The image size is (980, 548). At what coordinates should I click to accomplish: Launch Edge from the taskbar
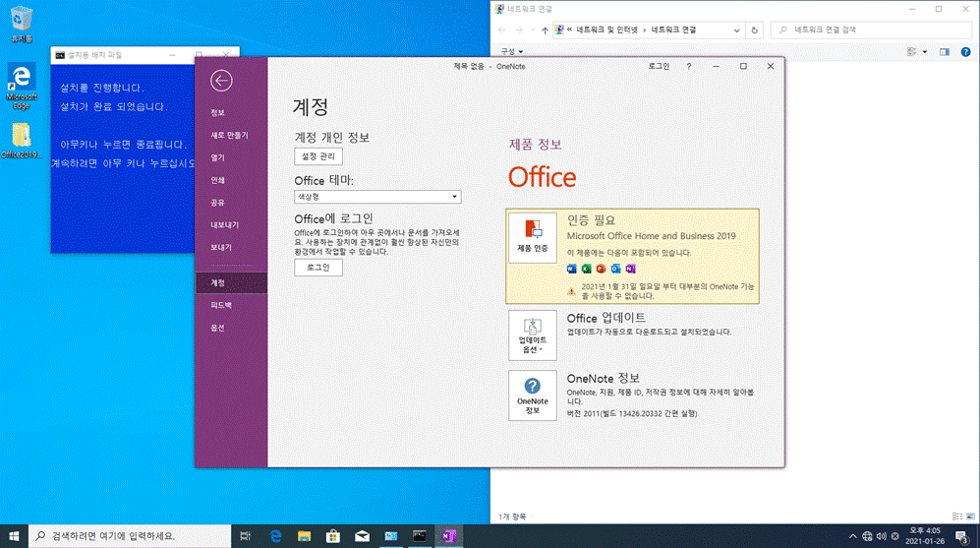pos(275,536)
